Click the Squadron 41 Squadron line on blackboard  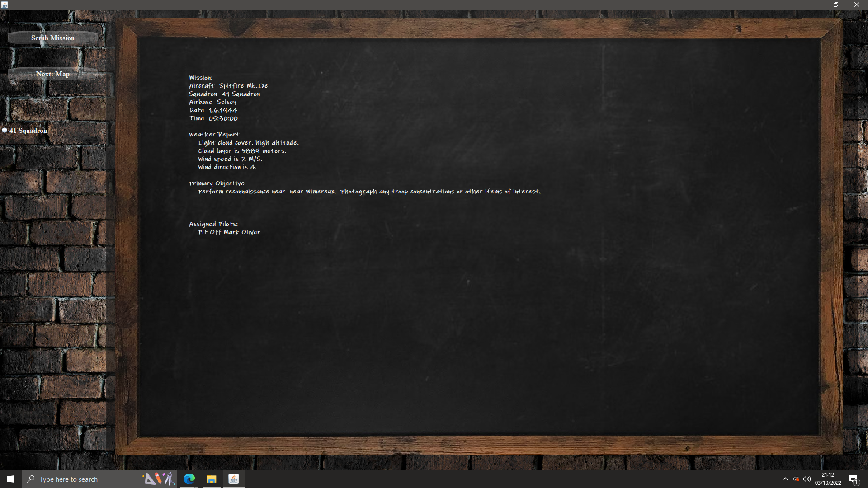pos(225,94)
